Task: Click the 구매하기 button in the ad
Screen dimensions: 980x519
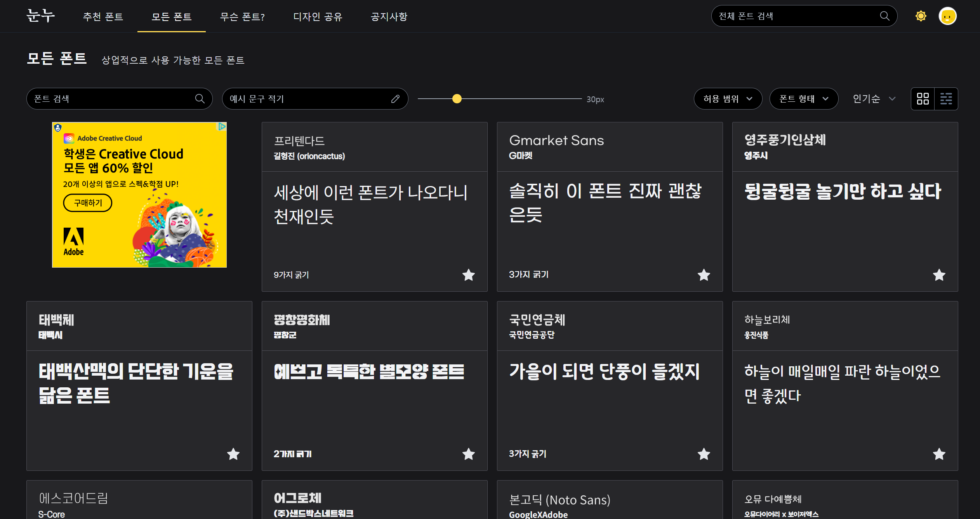Action: click(x=88, y=203)
